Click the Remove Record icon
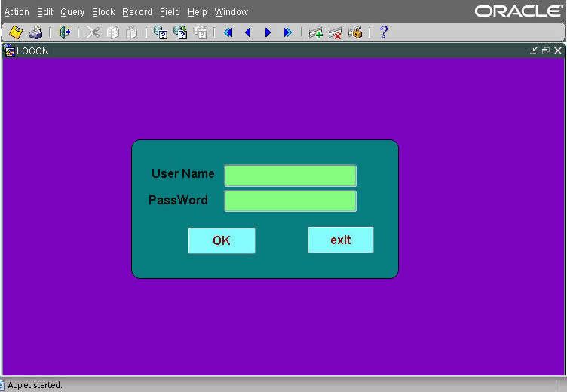 [x=336, y=32]
